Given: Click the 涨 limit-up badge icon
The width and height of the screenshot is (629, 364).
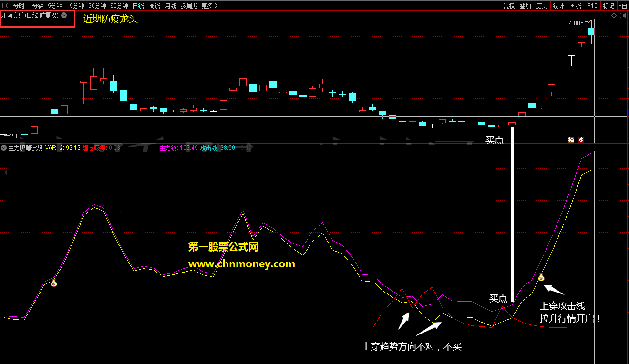Looking at the screenshot, I should tap(581, 140).
